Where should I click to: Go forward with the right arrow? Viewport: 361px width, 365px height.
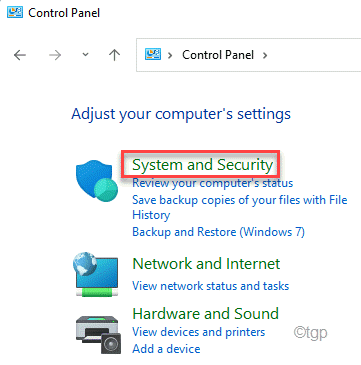(55, 55)
